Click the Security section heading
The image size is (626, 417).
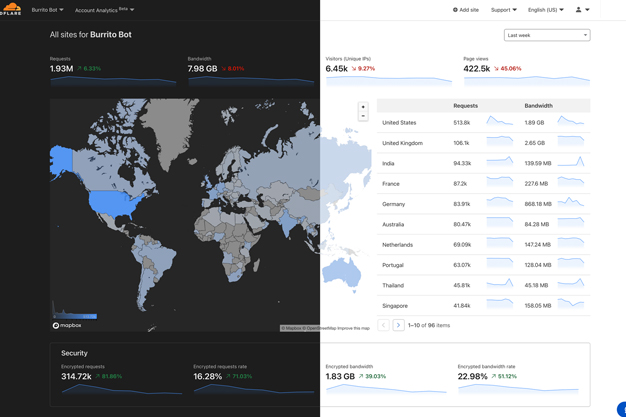[74, 353]
